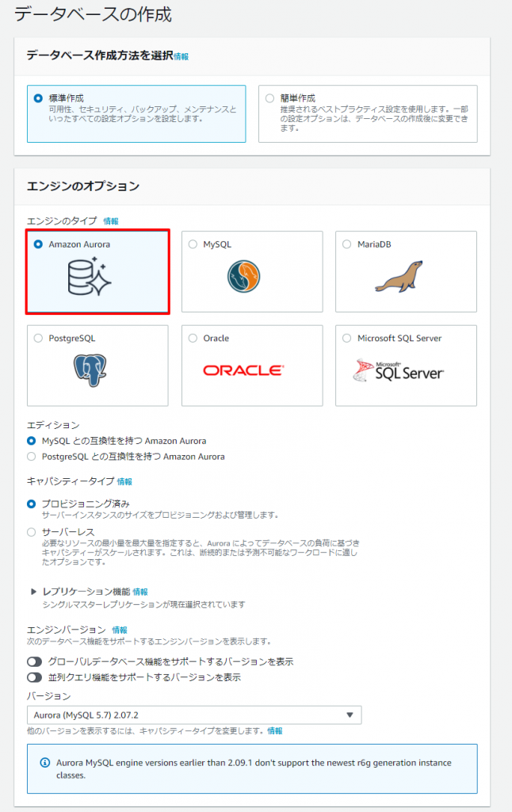512x812 pixels.
Task: Open 情報 link next to キャパシティータイプ
Action: (x=124, y=481)
